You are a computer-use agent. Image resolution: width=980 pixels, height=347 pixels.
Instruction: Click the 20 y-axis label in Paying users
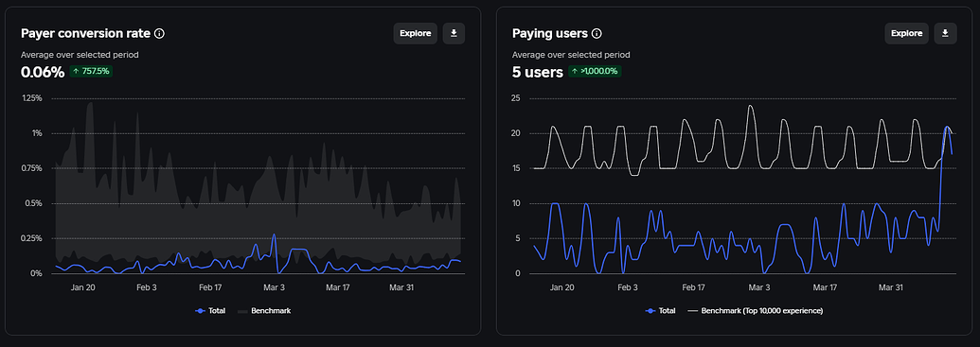click(x=516, y=133)
